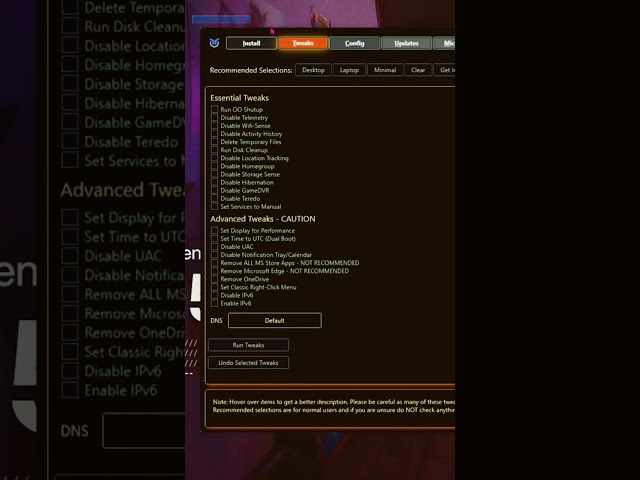
Task: Open the DNS Default dropdown
Action: pyautogui.click(x=275, y=320)
